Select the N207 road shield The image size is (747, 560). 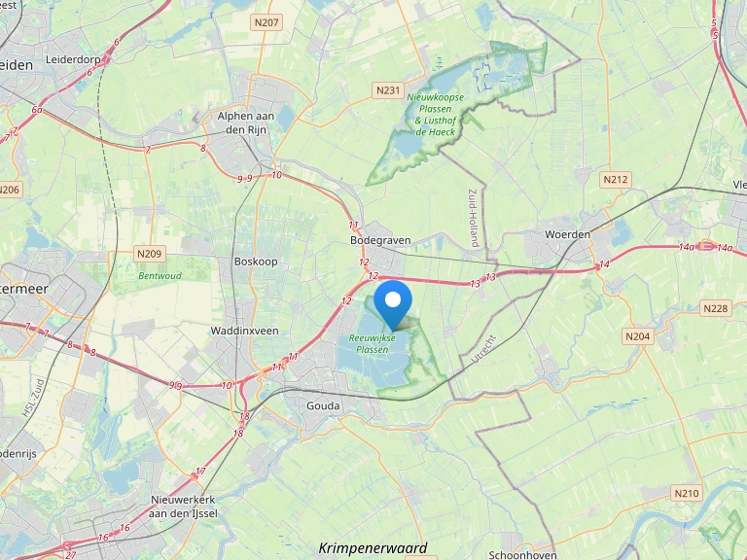click(267, 22)
